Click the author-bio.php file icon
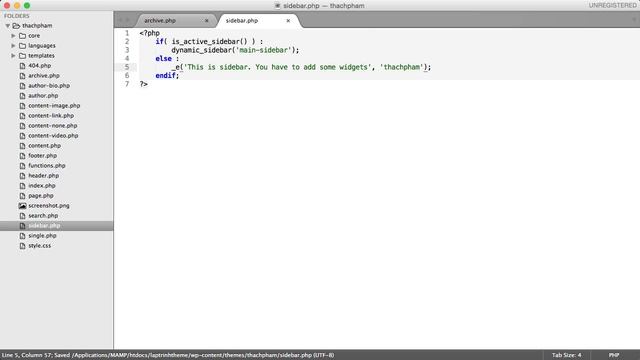The image size is (640, 360). pos(22,86)
